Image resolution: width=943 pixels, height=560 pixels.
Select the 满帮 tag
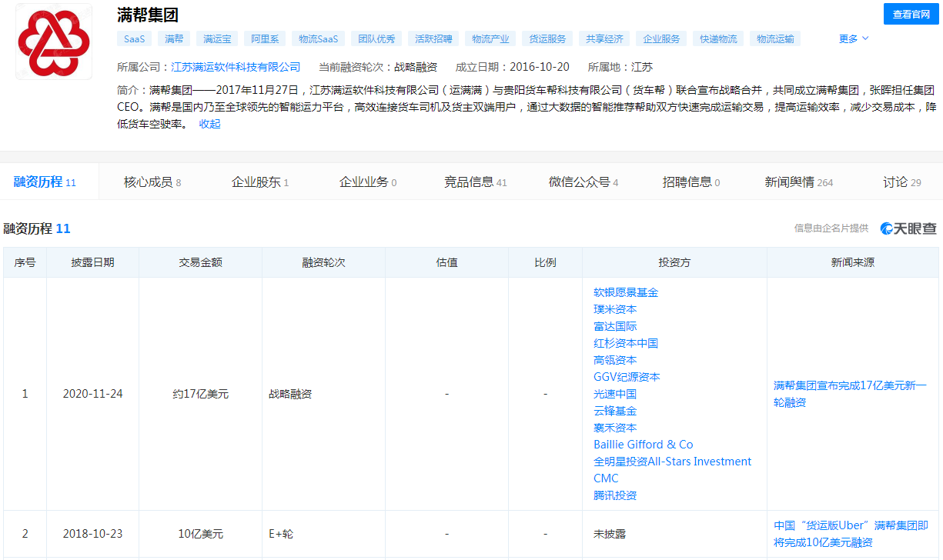coord(174,38)
